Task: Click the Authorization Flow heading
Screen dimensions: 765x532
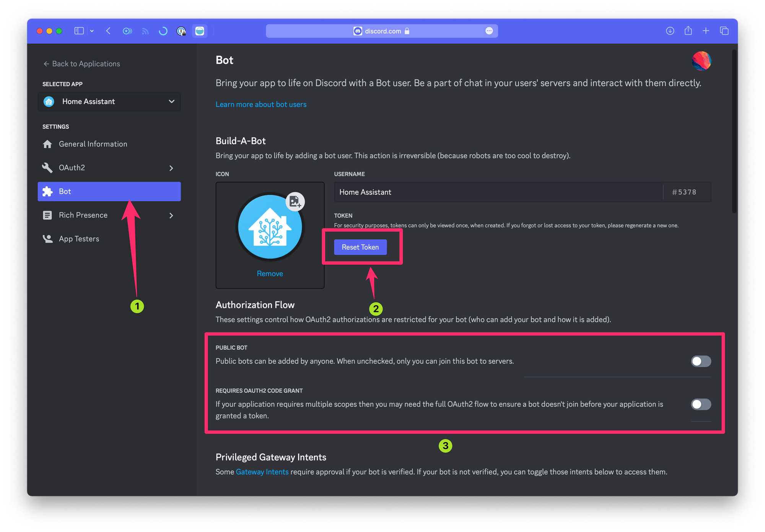Action: point(255,305)
